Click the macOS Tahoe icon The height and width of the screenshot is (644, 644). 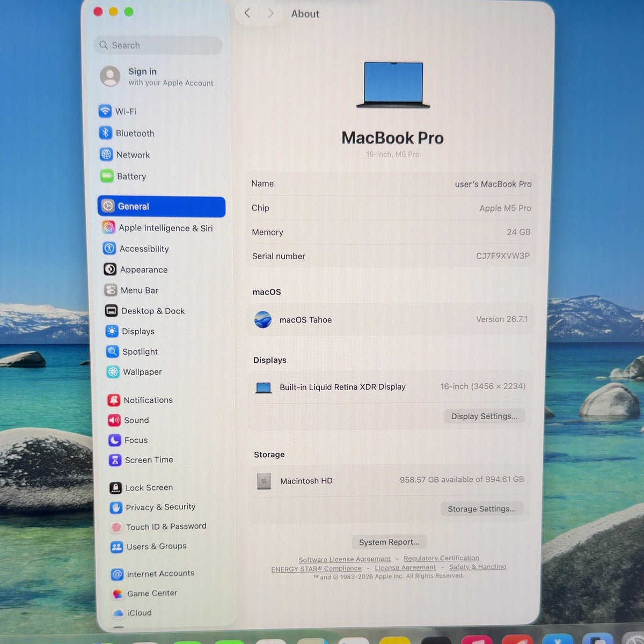[263, 320]
